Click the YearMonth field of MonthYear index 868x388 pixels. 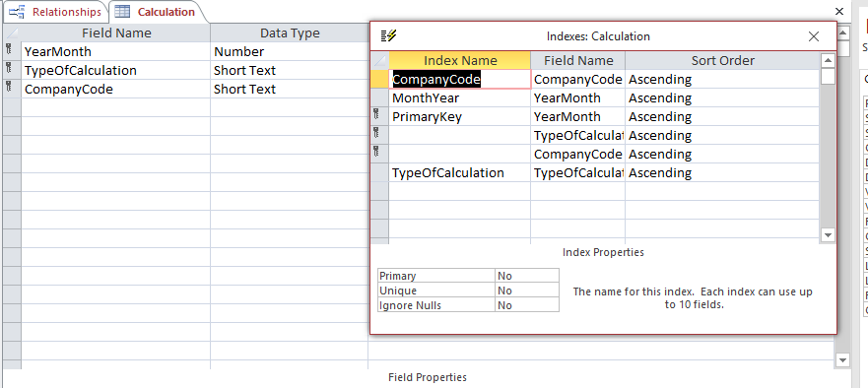coord(578,97)
